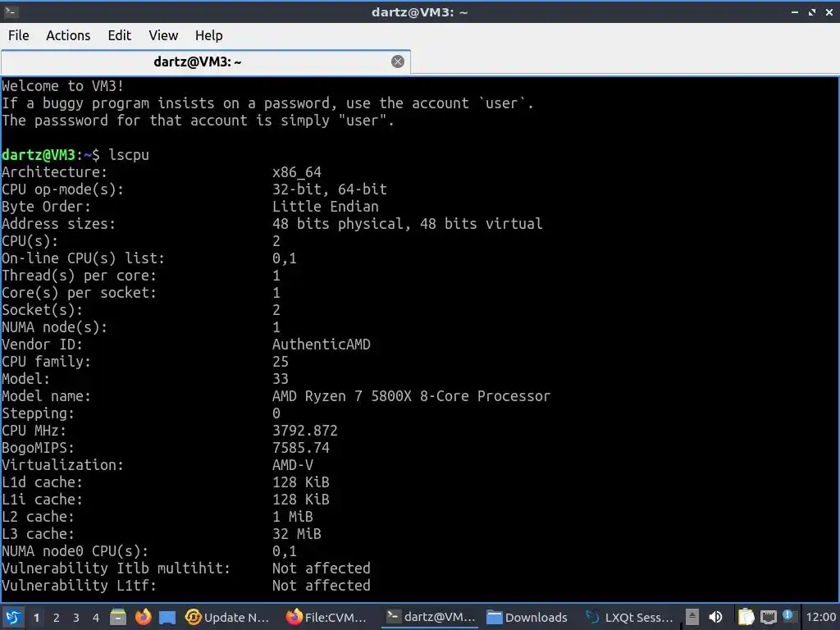Open the Edit menu
Screen dimensions: 840x630
tap(119, 35)
